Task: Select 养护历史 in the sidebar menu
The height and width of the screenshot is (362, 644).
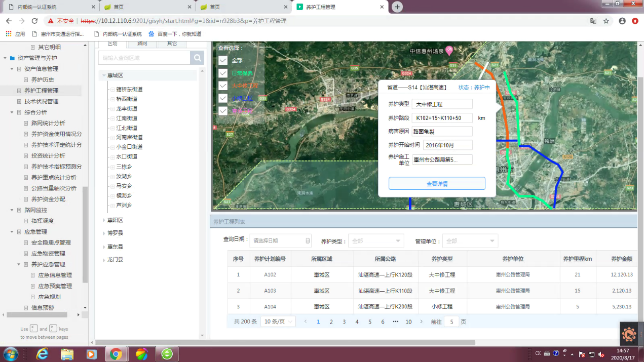Action: click(43, 79)
